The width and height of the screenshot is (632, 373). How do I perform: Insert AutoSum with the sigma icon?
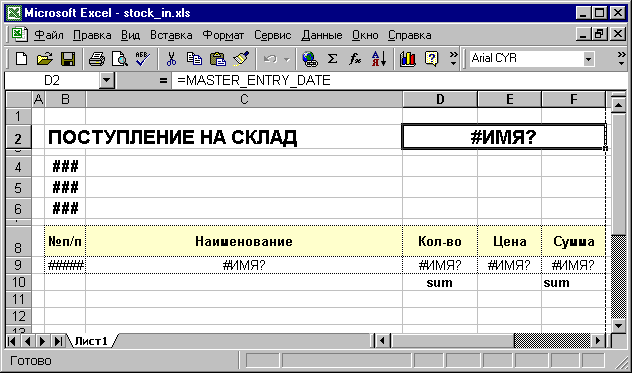[332, 59]
